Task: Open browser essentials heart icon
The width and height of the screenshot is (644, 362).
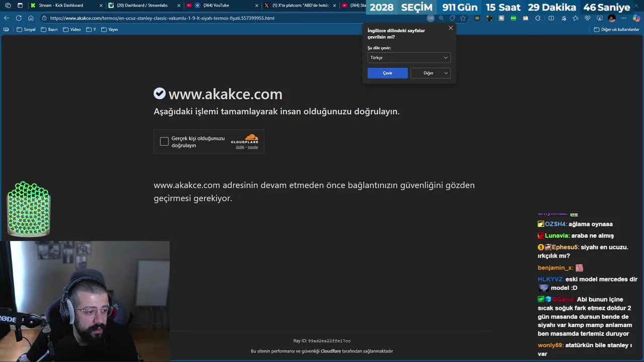Action: click(x=587, y=18)
